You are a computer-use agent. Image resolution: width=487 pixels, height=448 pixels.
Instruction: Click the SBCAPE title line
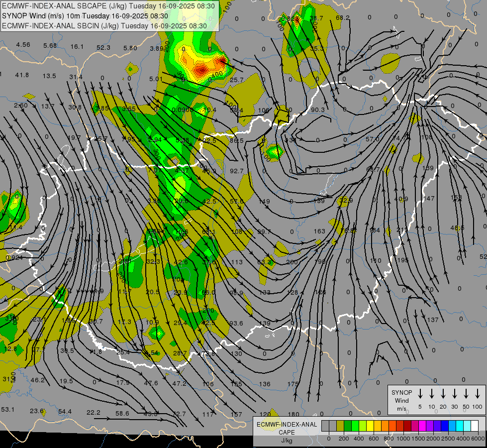(x=108, y=6)
